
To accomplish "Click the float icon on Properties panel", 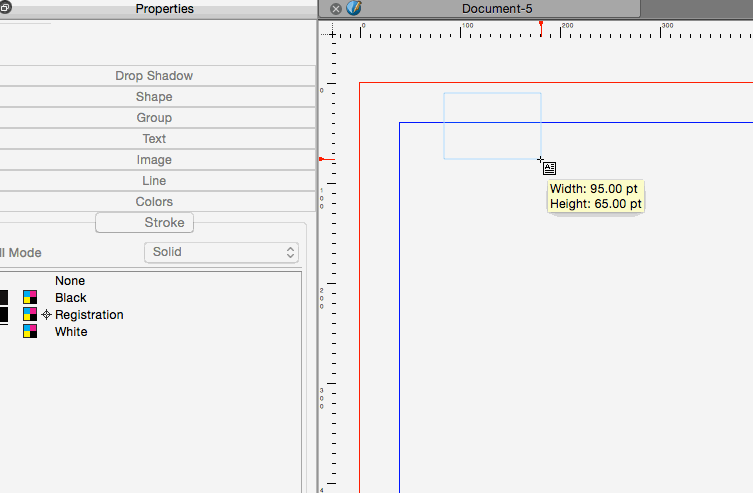I will tap(5, 8).
